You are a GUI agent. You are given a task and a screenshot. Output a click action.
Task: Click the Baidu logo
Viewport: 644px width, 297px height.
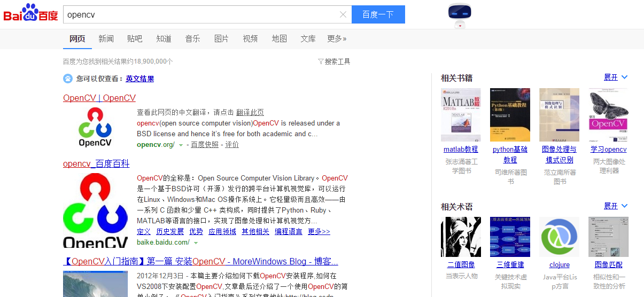tap(30, 13)
